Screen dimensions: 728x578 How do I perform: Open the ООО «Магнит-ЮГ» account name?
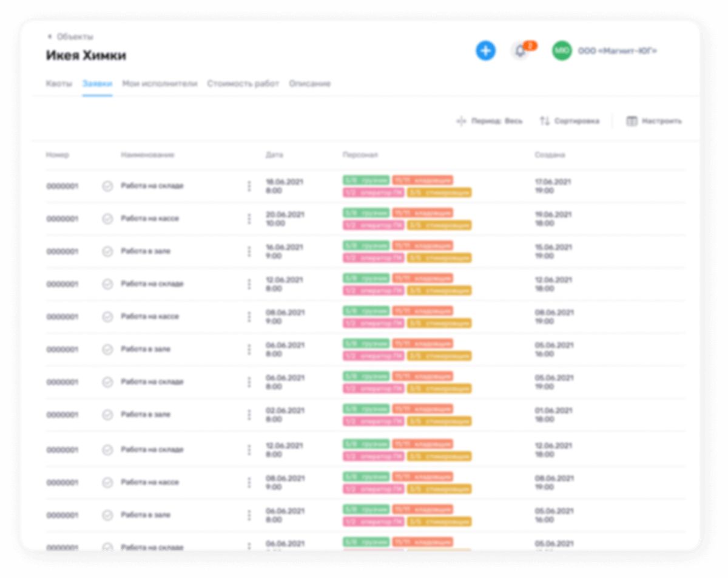(x=617, y=51)
